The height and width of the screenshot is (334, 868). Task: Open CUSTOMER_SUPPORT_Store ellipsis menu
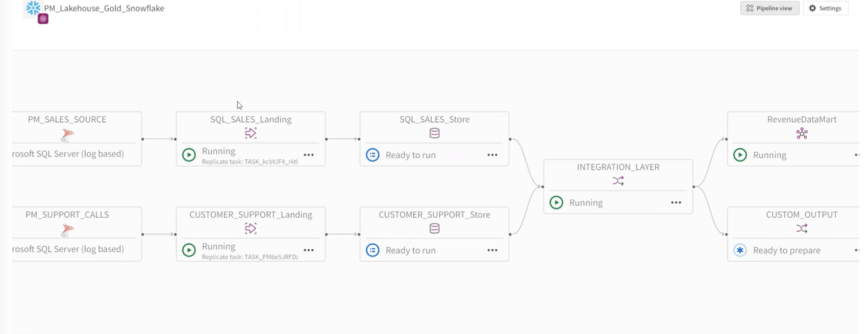point(492,250)
